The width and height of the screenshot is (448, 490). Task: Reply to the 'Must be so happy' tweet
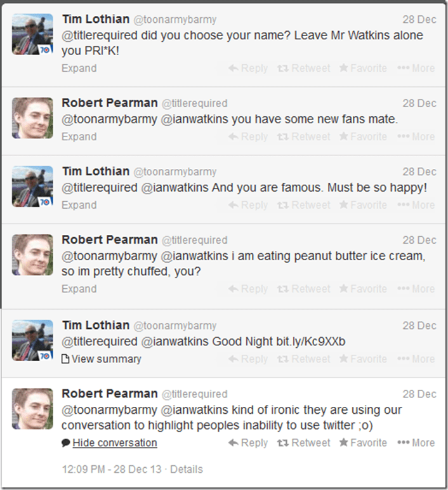[x=248, y=205]
